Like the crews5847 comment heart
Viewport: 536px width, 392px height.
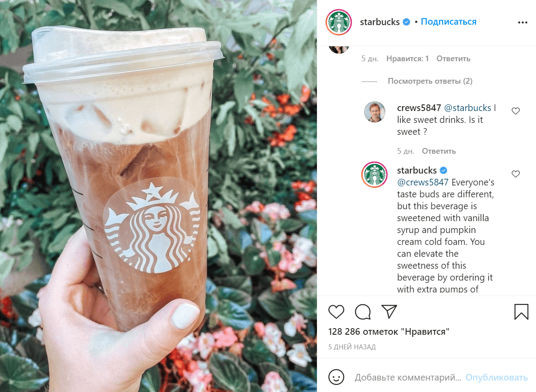516,111
